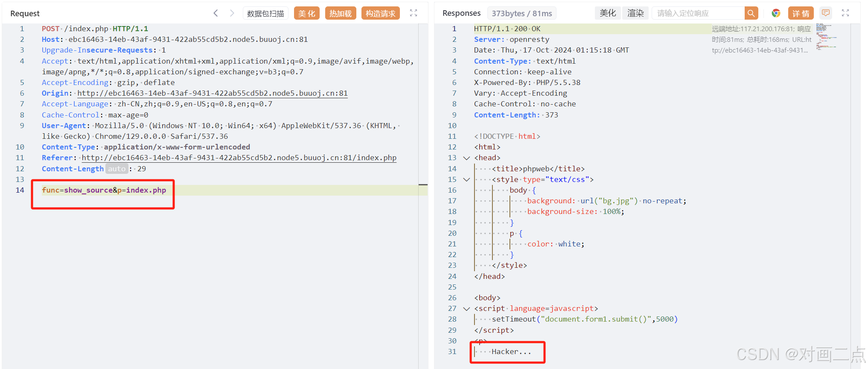Click the <!DOCTYPE html> line

[x=507, y=136]
